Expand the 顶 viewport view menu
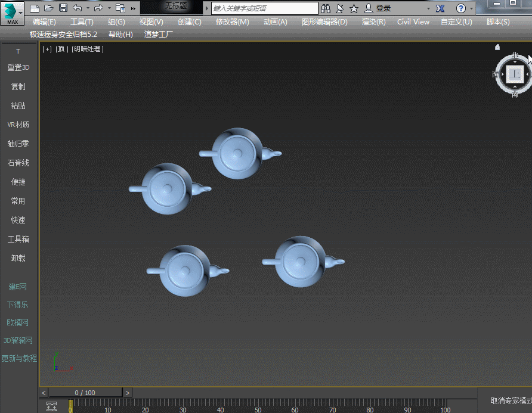Image resolution: width=532 pixels, height=413 pixels. (x=60, y=49)
